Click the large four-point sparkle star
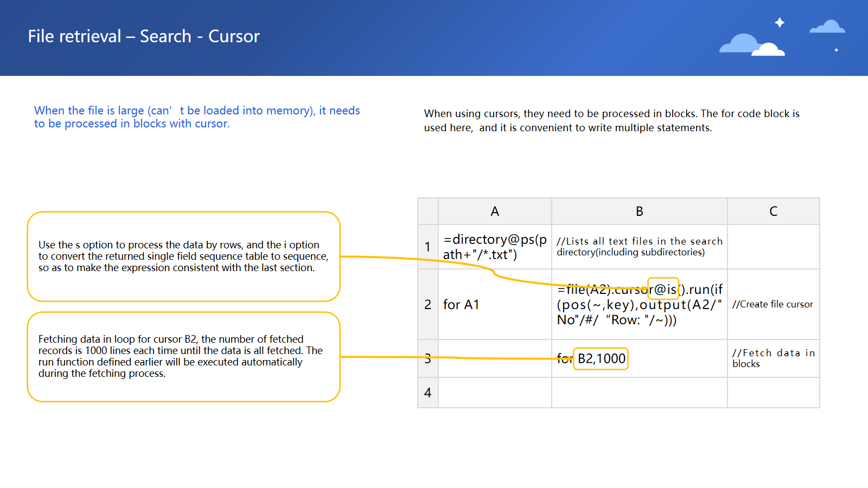The width and height of the screenshot is (868, 488). point(780,22)
